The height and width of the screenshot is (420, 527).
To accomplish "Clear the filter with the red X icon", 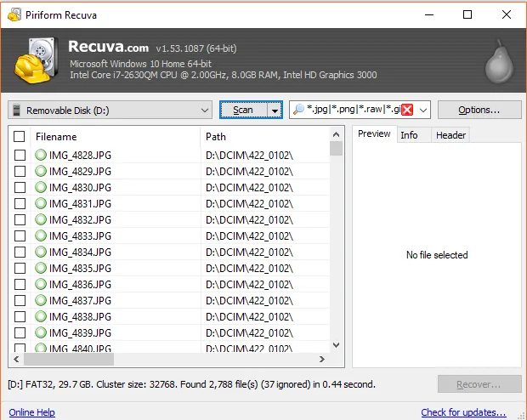I will click(x=407, y=110).
